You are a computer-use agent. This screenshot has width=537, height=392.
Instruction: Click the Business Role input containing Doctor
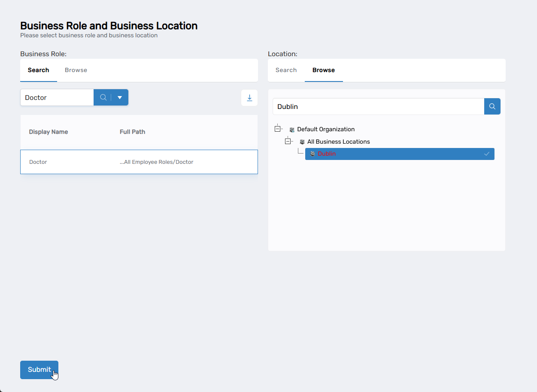tap(57, 97)
